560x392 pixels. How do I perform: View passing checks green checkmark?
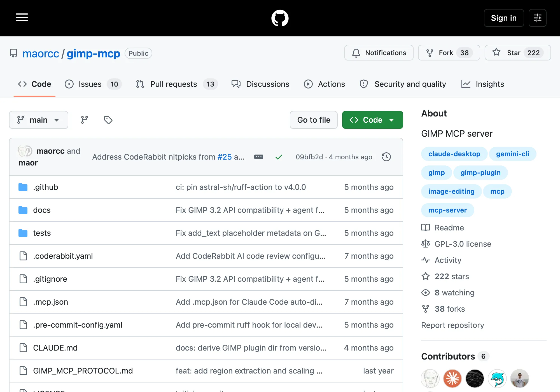coord(279,157)
